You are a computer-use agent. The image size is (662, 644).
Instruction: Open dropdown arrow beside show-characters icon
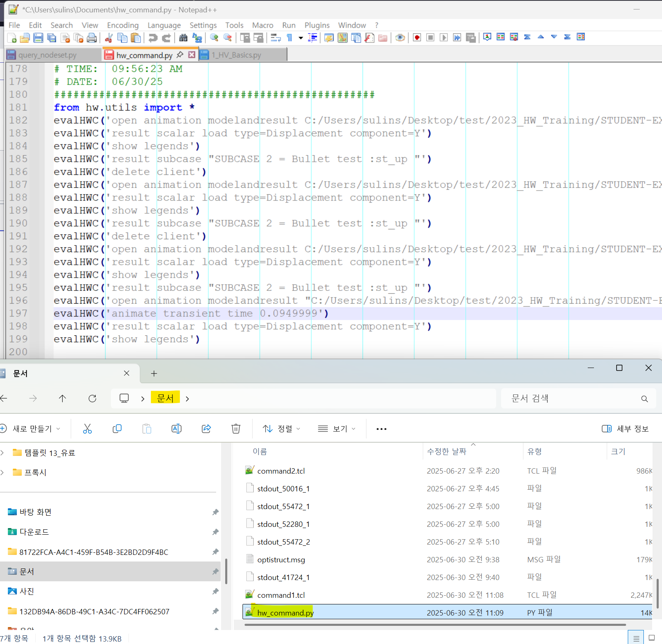click(x=301, y=38)
